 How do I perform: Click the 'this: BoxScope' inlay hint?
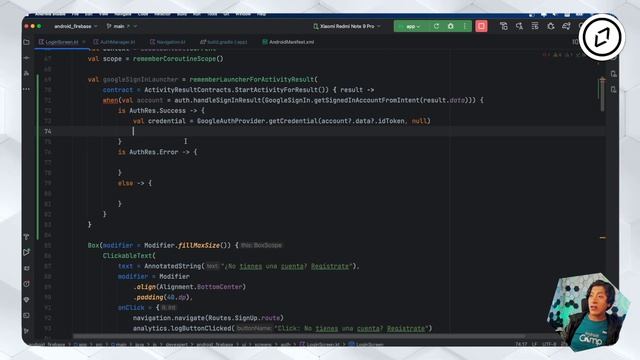pos(261,245)
